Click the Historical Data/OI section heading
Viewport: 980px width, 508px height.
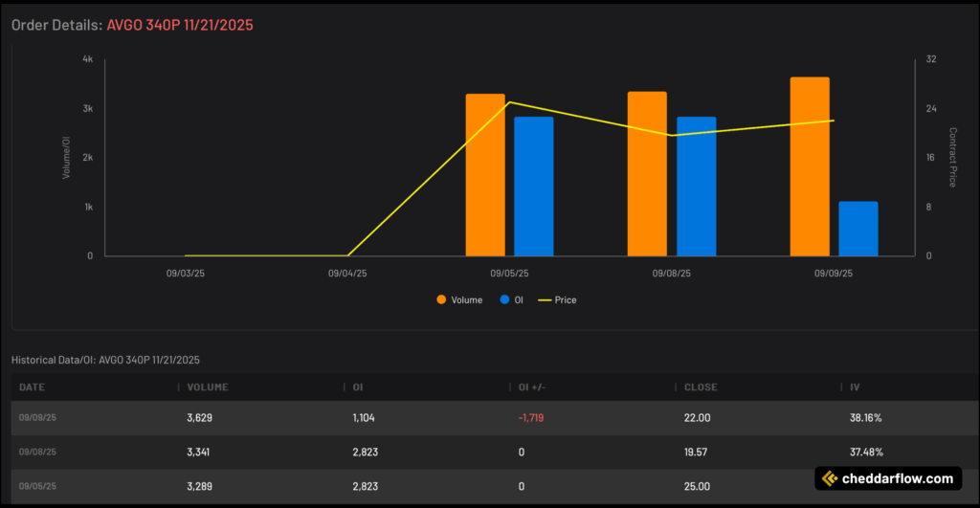pyautogui.click(x=105, y=360)
